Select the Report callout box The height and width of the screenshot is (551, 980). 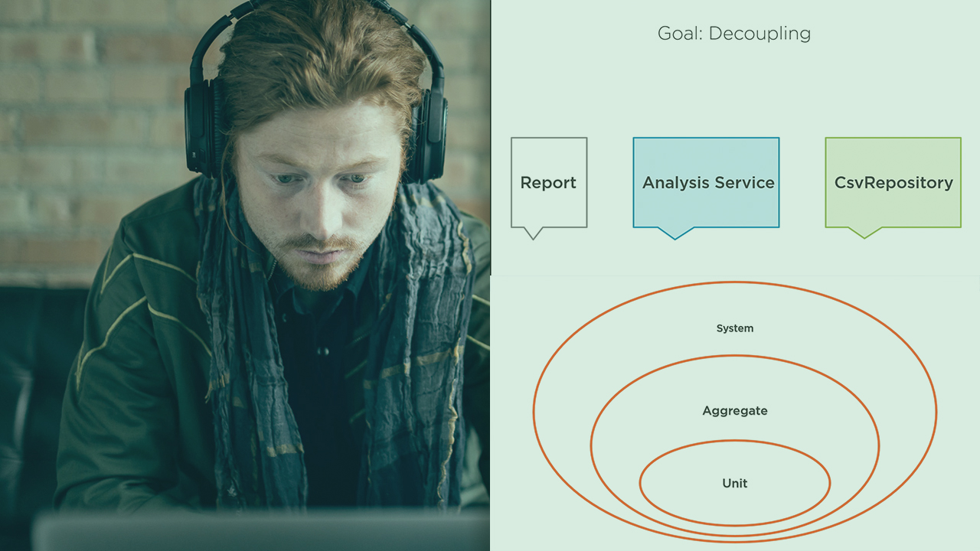(548, 183)
